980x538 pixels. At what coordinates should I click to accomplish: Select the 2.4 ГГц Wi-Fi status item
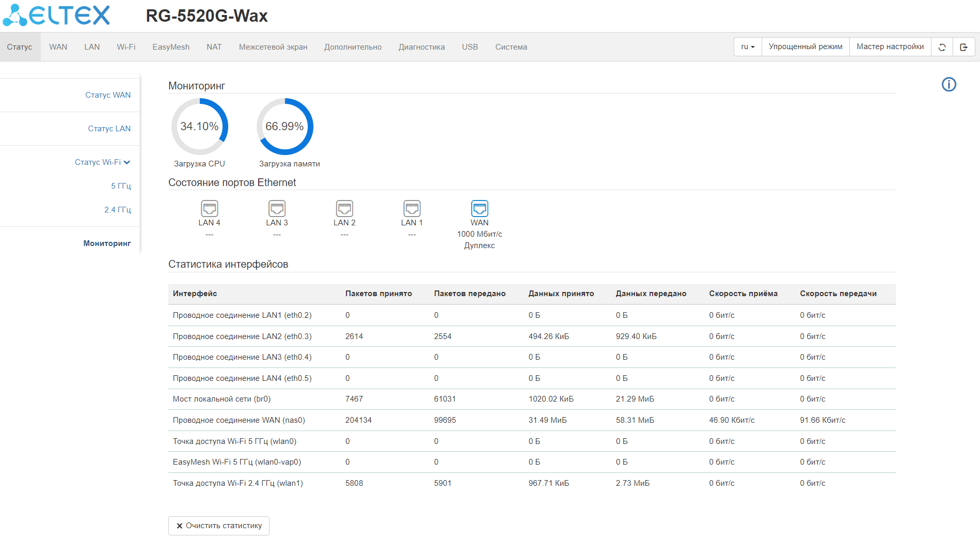click(x=117, y=210)
